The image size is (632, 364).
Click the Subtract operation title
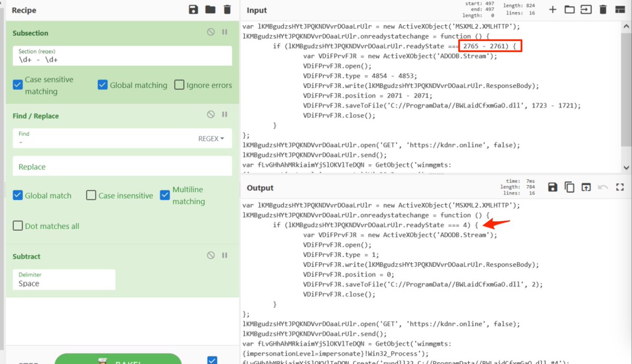coord(26,256)
